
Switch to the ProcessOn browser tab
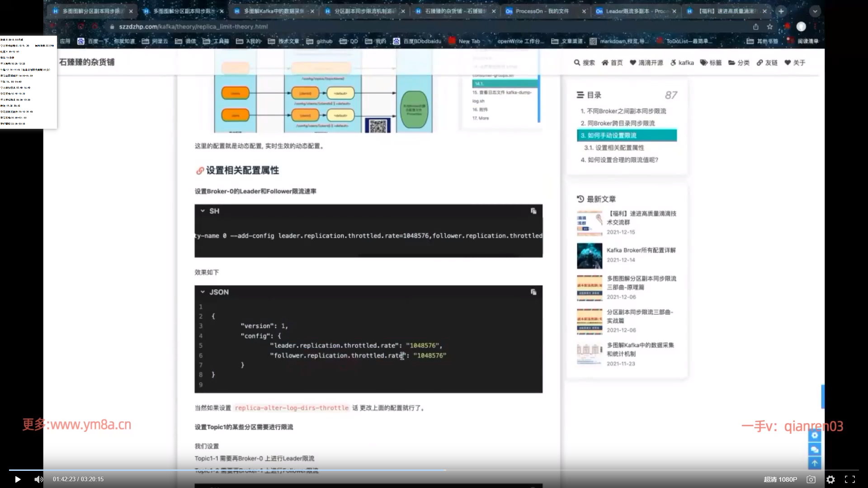[x=542, y=11]
